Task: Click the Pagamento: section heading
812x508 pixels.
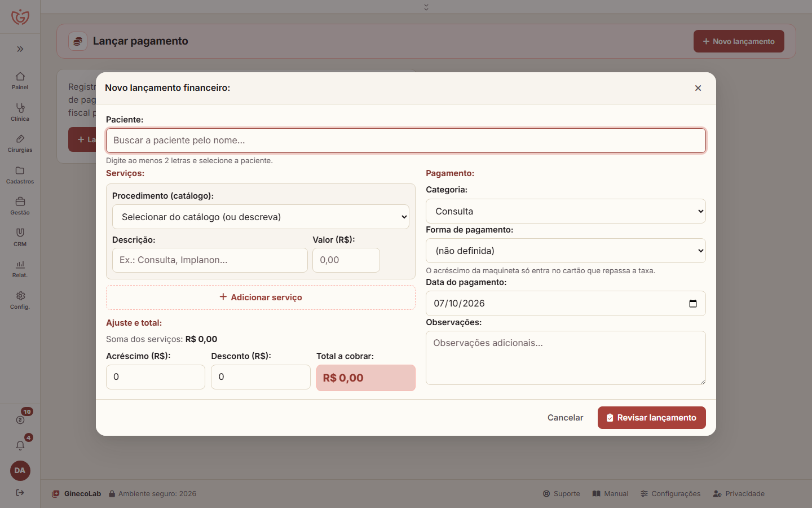Action: 450,173
